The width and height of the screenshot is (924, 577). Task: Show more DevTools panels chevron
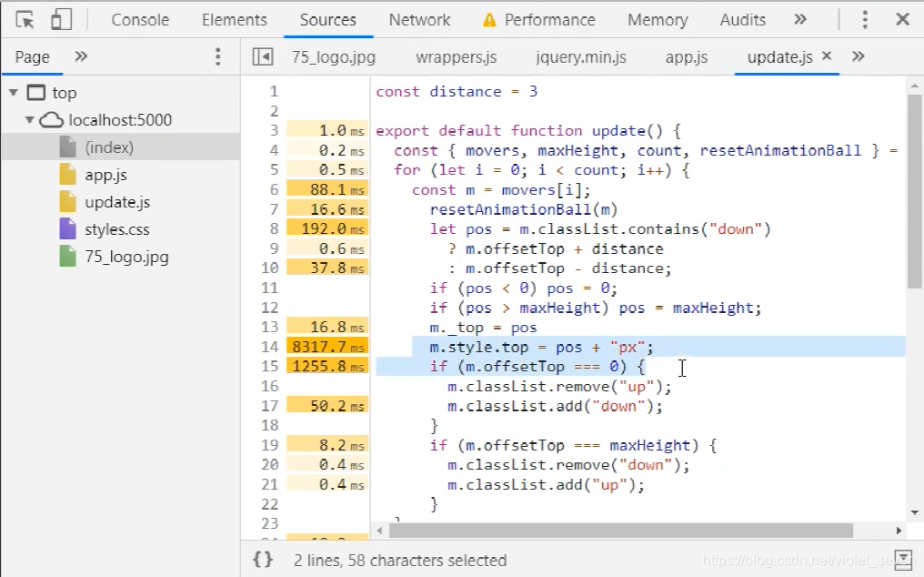pyautogui.click(x=799, y=19)
